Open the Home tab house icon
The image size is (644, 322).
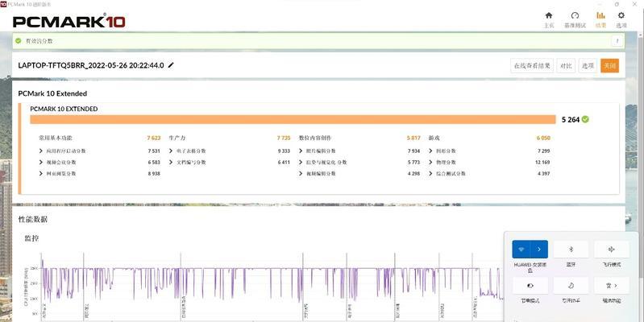coord(549,15)
